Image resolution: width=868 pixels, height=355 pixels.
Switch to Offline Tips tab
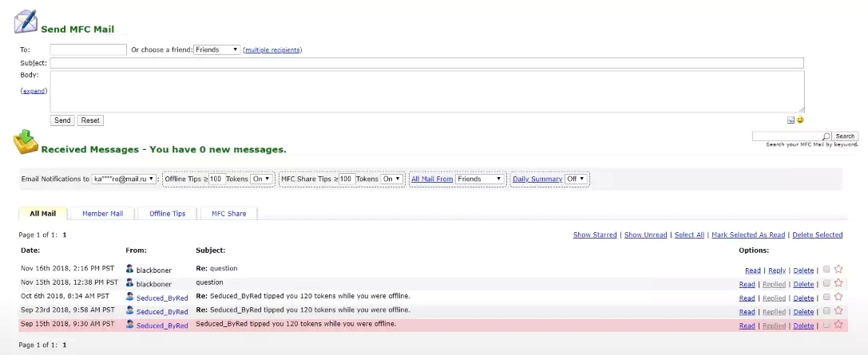coord(167,214)
